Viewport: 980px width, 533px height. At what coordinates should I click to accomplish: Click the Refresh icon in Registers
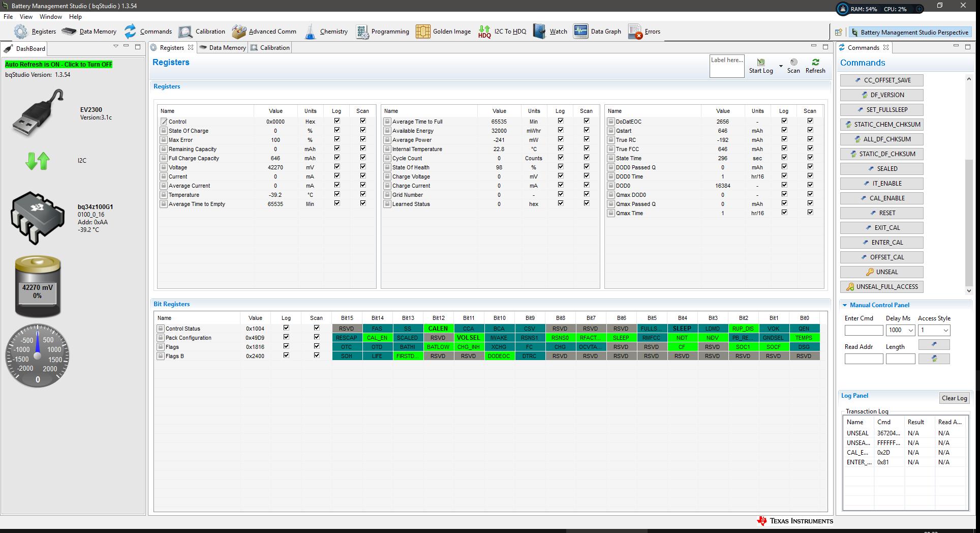815,62
